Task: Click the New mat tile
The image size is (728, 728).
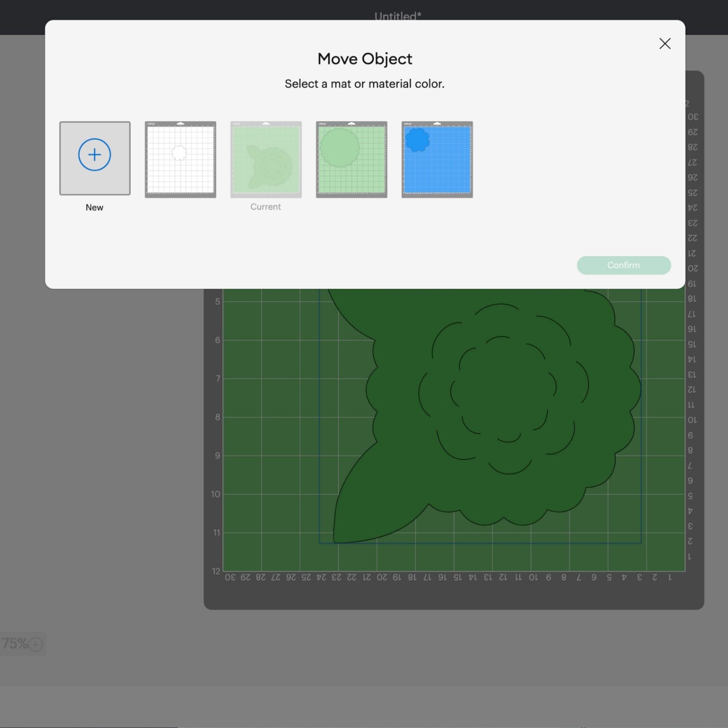Action: click(x=94, y=158)
